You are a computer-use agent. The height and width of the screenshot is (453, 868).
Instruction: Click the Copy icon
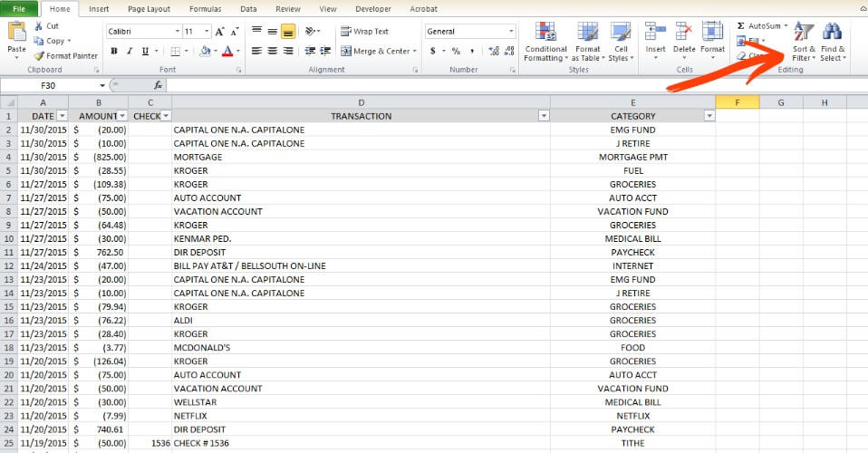38,41
